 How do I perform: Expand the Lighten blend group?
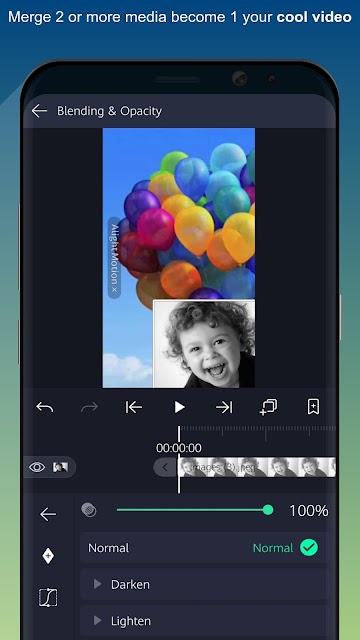203,621
